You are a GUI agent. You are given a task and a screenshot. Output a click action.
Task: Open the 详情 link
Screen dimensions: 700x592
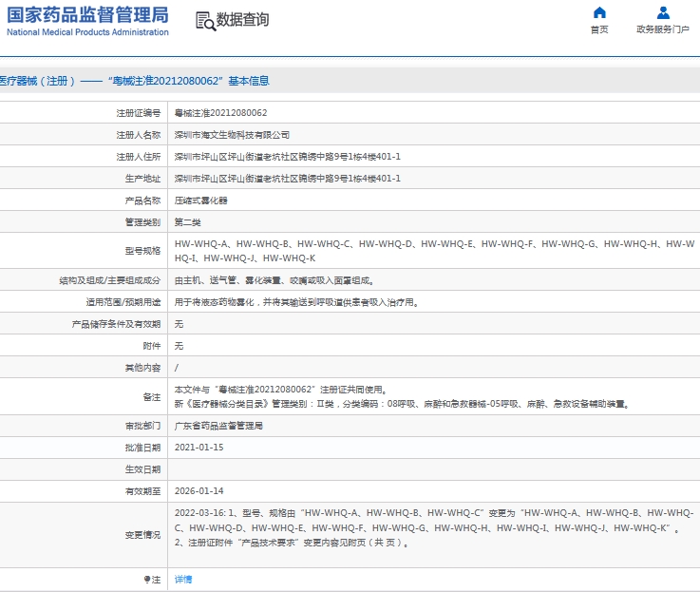tap(183, 580)
